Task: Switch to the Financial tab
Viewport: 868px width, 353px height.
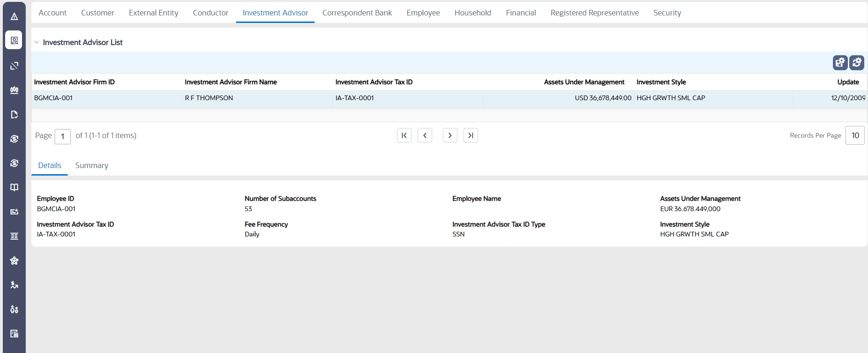Action: coord(521,13)
